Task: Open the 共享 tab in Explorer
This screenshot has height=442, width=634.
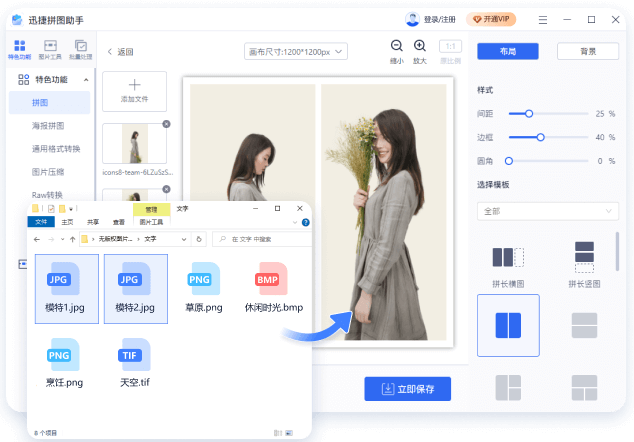Action: click(x=93, y=222)
